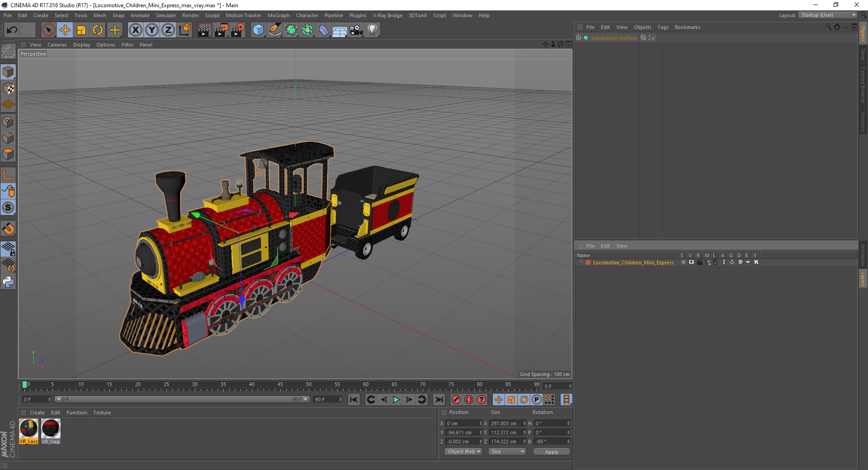Click the Locomotive_Children_Mini_Express layer color swatch
The height and width of the screenshot is (470, 868).
588,263
